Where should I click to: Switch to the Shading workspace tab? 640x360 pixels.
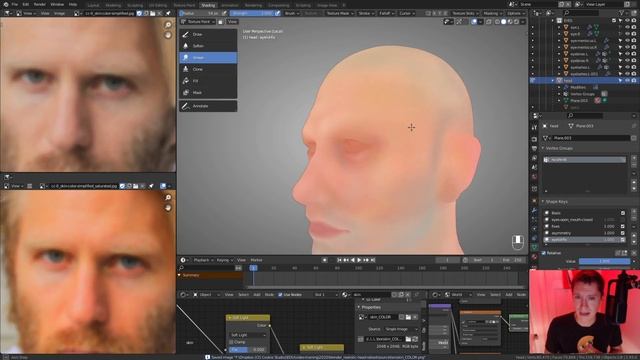(x=208, y=5)
